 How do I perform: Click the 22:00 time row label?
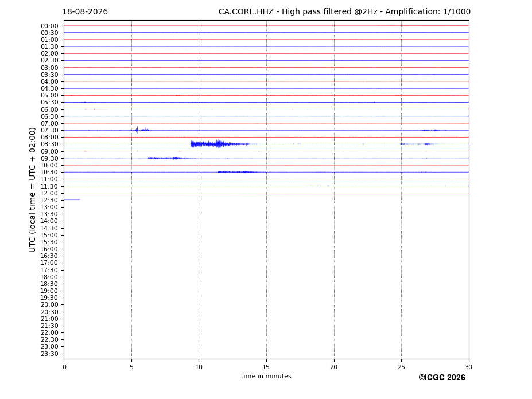[49, 333]
